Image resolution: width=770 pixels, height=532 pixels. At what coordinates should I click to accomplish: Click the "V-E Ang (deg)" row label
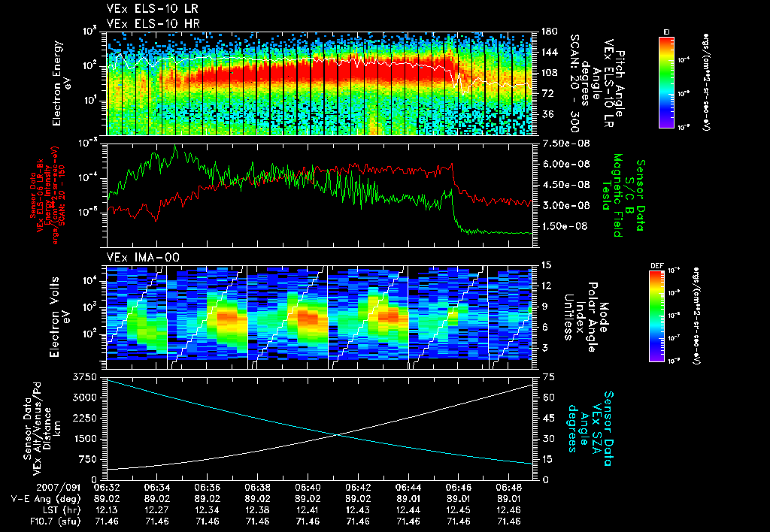point(45,499)
